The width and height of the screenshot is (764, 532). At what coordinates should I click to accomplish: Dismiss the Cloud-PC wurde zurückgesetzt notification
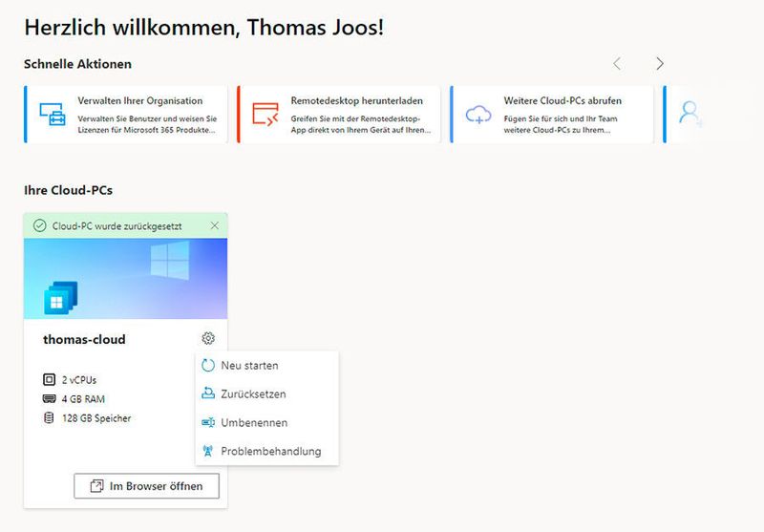pyautogui.click(x=214, y=225)
